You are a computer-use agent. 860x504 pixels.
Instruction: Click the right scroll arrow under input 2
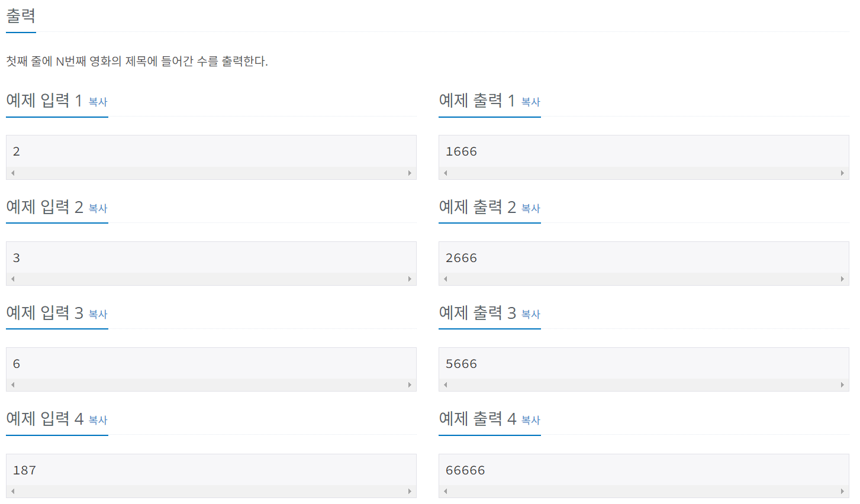pyautogui.click(x=410, y=279)
